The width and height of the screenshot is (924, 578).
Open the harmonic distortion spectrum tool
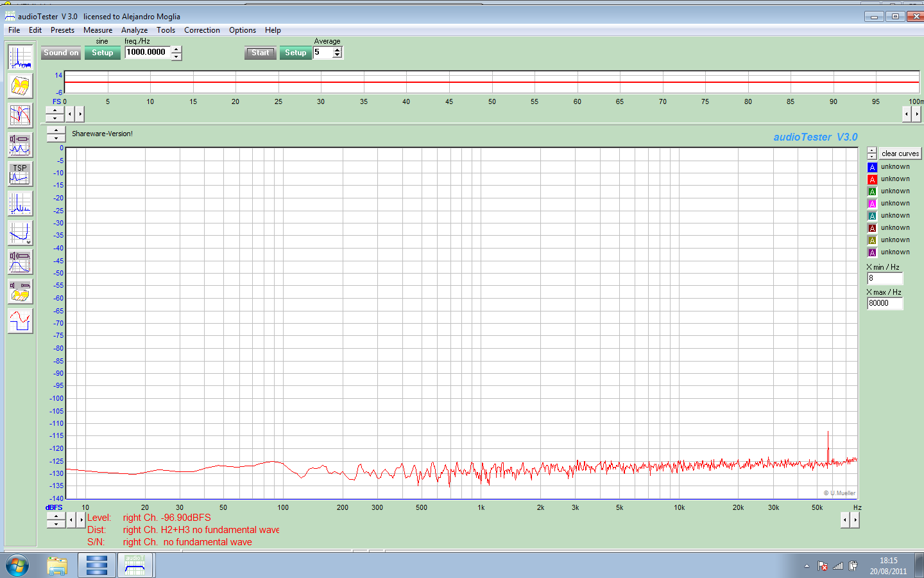click(20, 204)
